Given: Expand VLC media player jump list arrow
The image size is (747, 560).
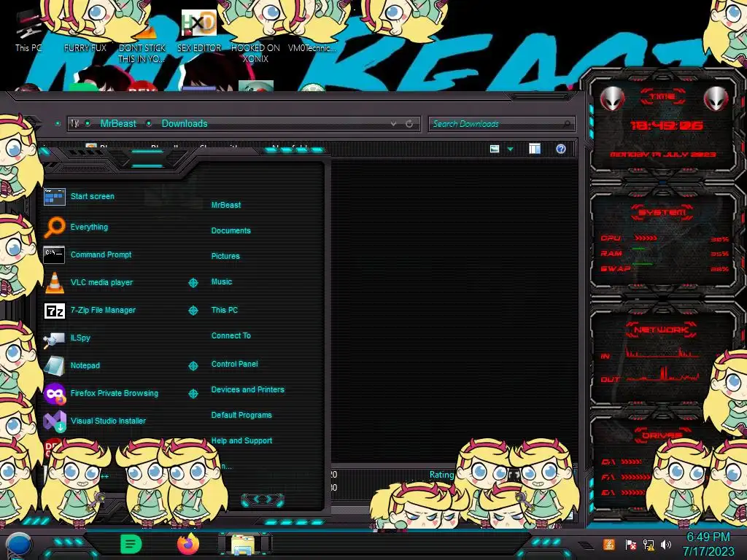Looking at the screenshot, I should [x=193, y=283].
